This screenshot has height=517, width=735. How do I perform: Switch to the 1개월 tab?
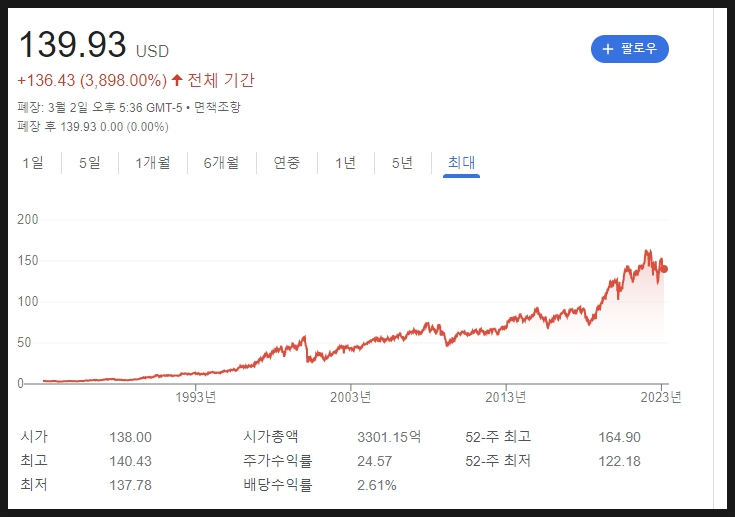tap(153, 163)
